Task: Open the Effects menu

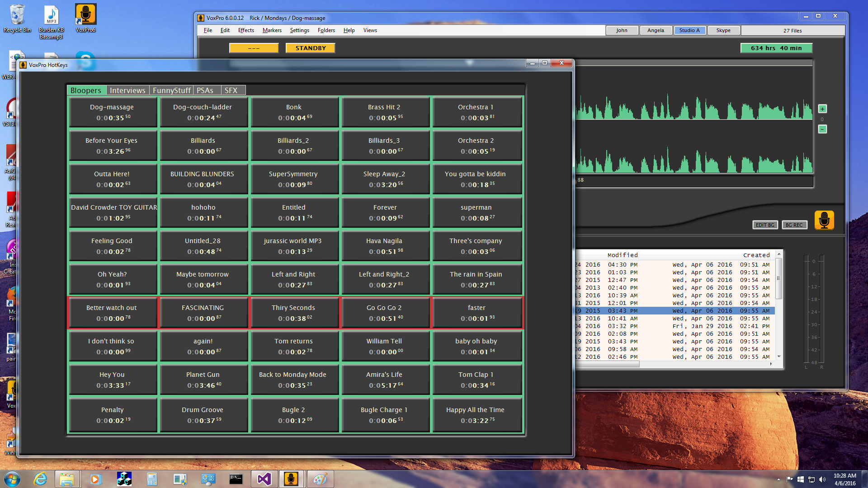Action: pos(246,30)
